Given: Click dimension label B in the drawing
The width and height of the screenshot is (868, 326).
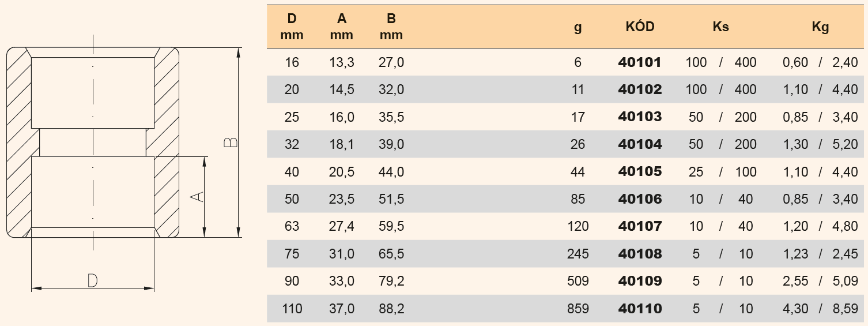Looking at the screenshot, I should click(x=231, y=143).
